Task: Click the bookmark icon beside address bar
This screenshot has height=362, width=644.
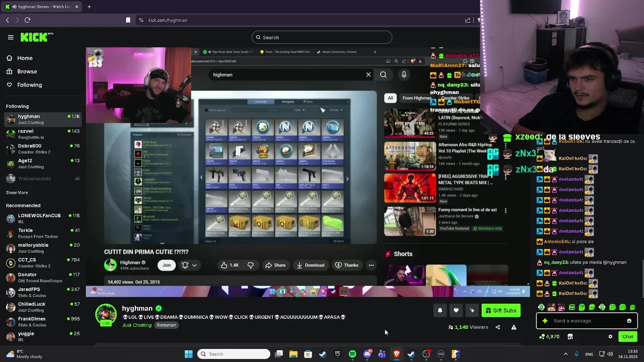Action: pyautogui.click(x=128, y=20)
